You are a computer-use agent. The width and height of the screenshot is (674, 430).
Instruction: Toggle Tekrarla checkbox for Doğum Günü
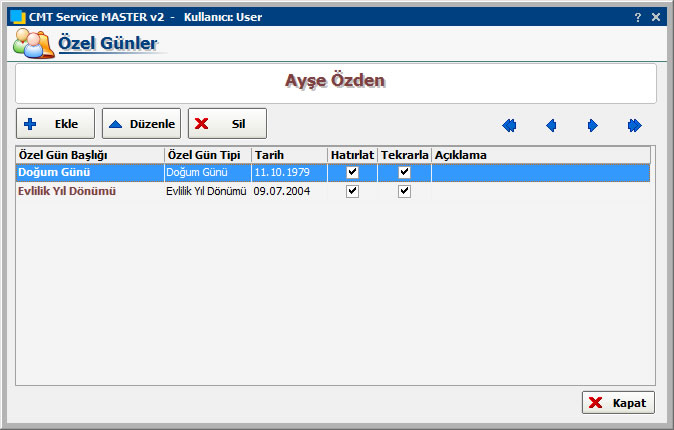click(404, 172)
